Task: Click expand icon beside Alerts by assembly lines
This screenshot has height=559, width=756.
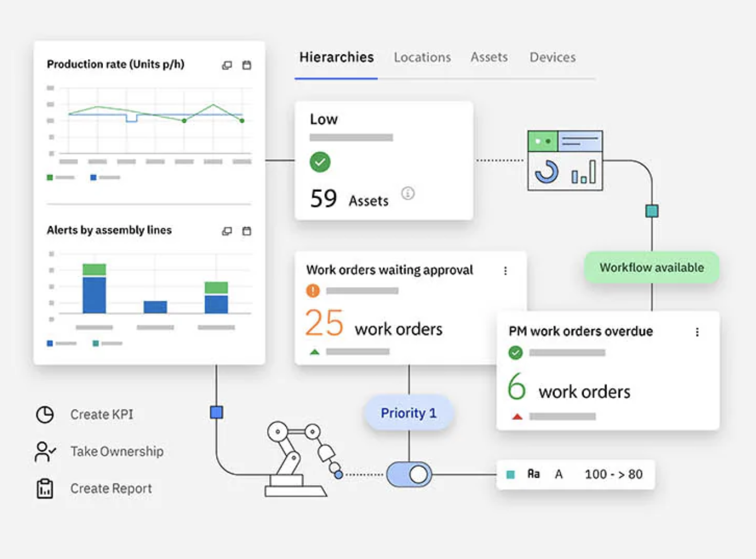Action: (x=227, y=231)
